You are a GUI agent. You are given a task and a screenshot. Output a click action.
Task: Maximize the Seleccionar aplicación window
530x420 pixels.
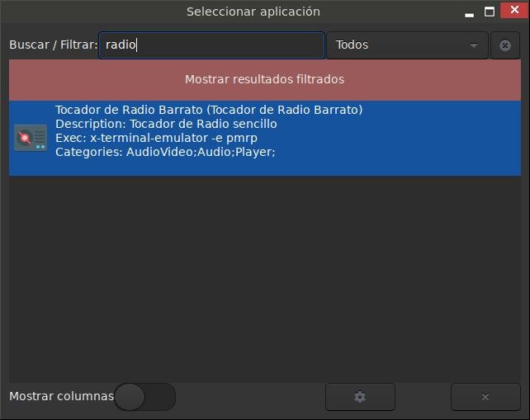489,12
